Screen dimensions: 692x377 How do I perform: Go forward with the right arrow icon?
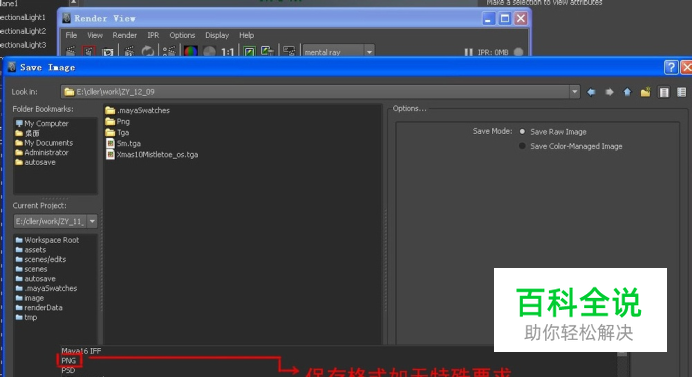click(x=609, y=92)
